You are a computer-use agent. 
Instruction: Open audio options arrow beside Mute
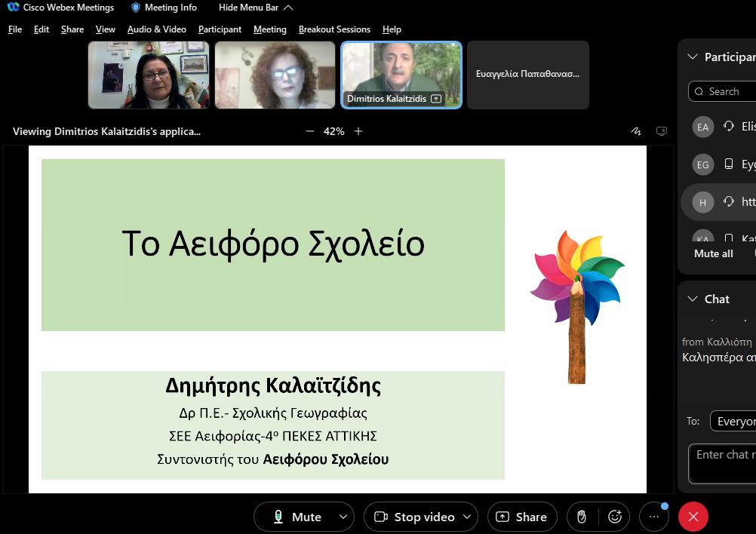coord(343,517)
